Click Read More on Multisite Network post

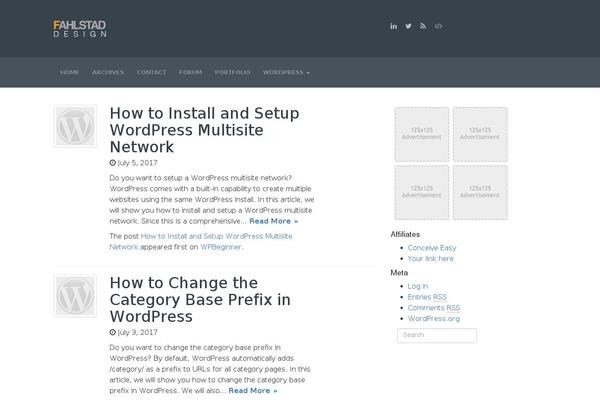tap(274, 221)
